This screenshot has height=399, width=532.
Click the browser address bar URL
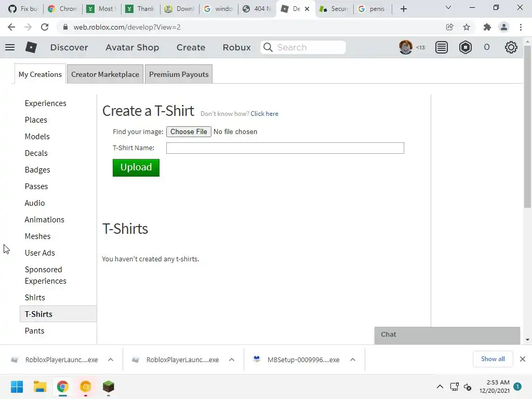[127, 27]
